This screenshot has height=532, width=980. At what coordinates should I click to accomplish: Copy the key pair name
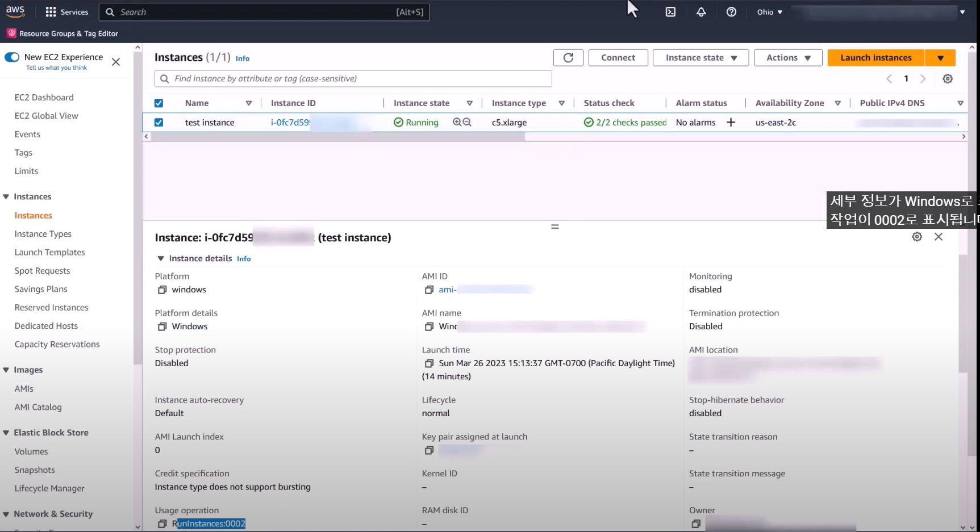[x=429, y=450]
